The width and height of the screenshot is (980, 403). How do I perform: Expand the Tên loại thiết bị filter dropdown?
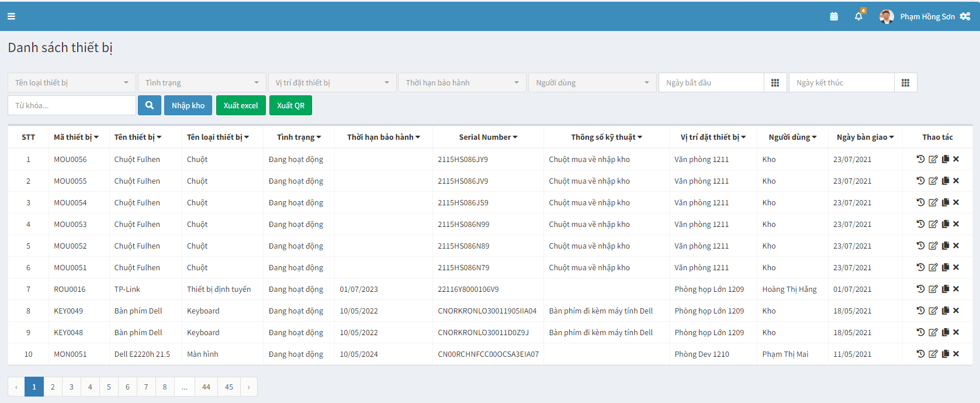(x=72, y=82)
